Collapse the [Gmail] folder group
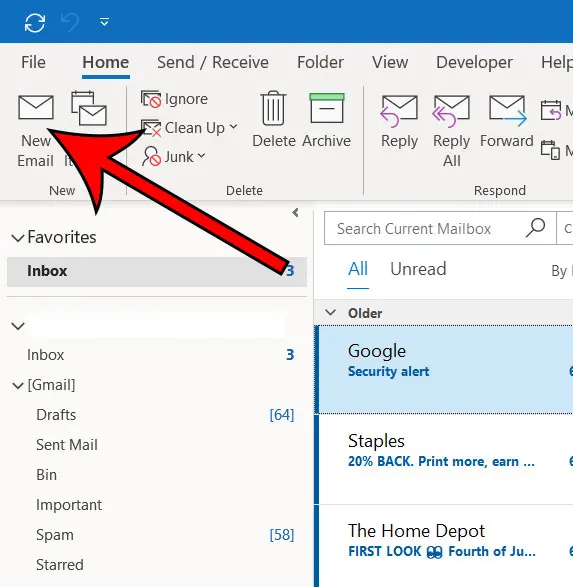This screenshot has width=573, height=587. pos(18,385)
